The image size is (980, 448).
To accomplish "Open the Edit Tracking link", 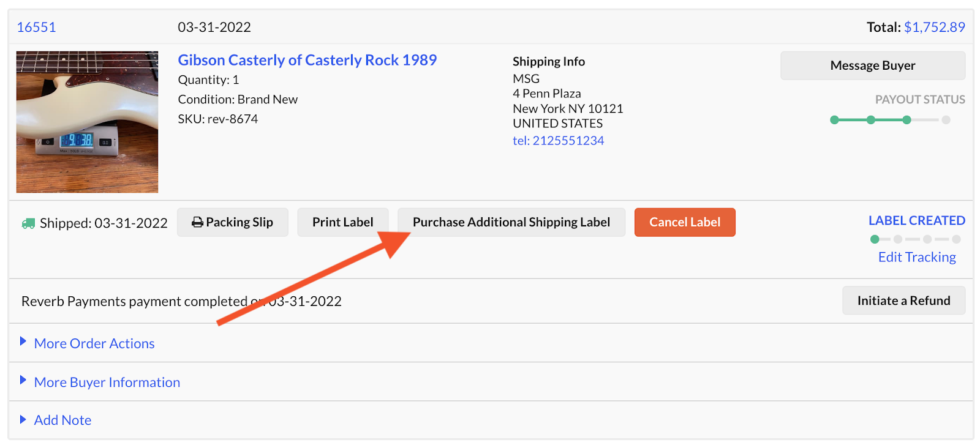I will coord(916,257).
